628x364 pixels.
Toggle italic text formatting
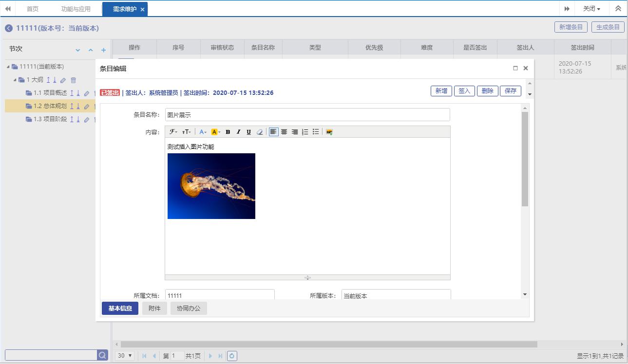pyautogui.click(x=238, y=132)
